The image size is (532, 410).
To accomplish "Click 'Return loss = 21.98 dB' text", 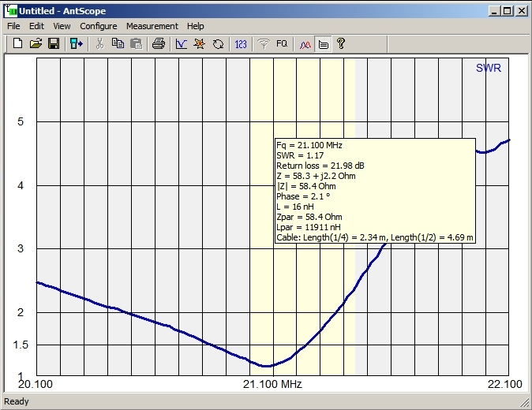I will coord(320,166).
